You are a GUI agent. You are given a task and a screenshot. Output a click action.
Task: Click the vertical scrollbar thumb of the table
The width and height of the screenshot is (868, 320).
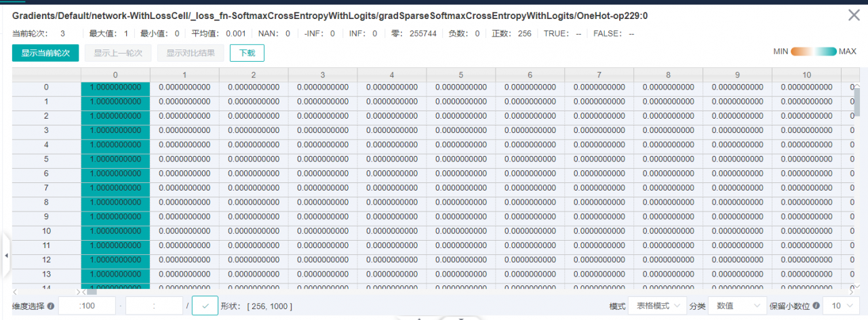coord(856,102)
